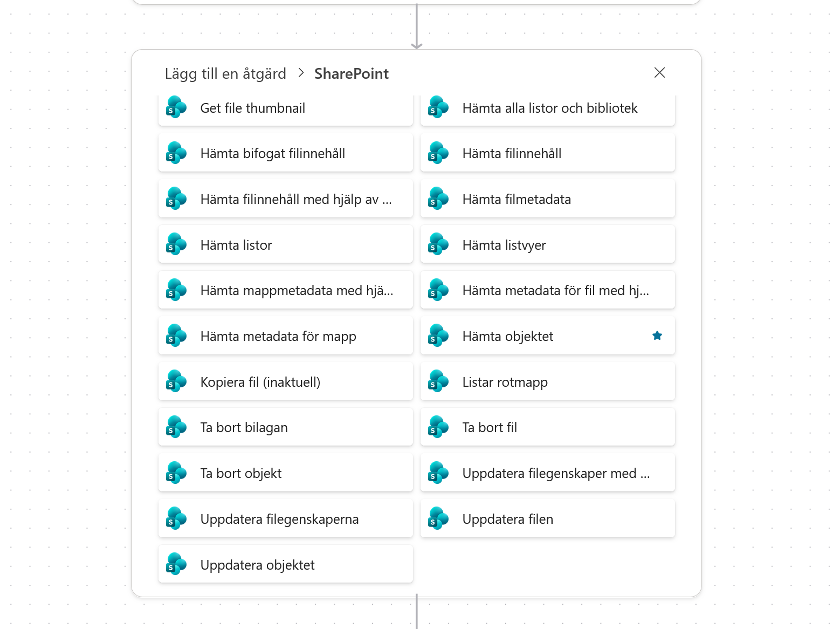Viewport: 840px width, 629px height.
Task: Add the Hämta listor action
Action: pyautogui.click(x=286, y=244)
